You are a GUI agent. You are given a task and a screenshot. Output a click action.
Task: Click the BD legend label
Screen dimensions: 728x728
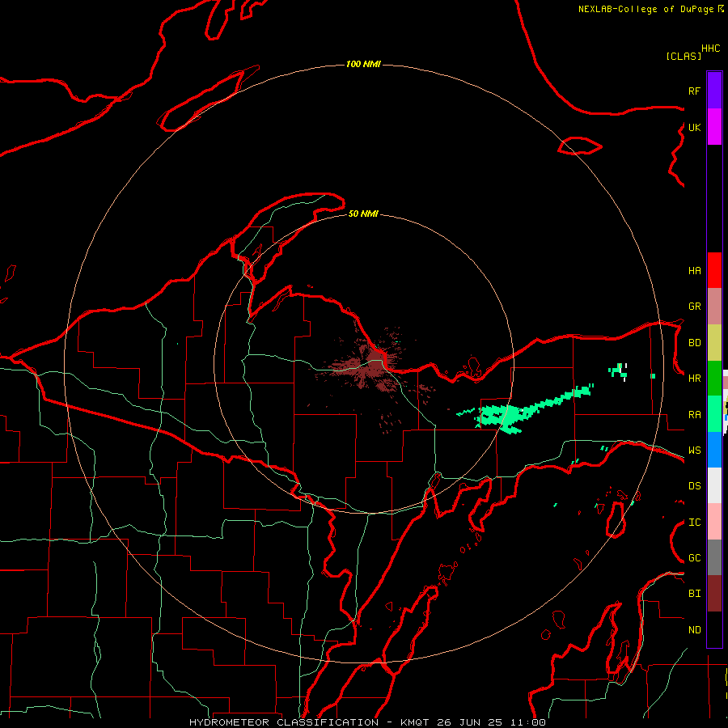tap(694, 343)
